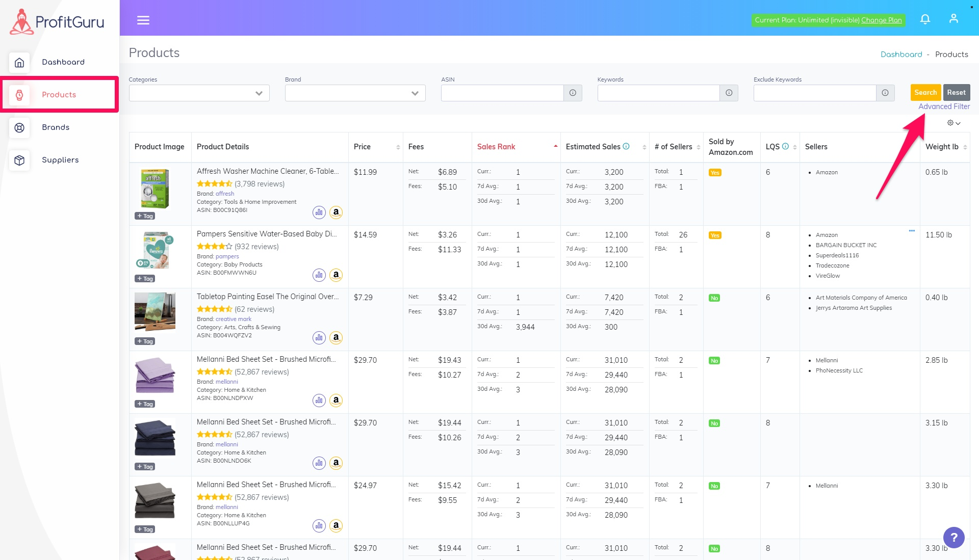
Task: Open the table settings gear dropdown
Action: coord(954,123)
